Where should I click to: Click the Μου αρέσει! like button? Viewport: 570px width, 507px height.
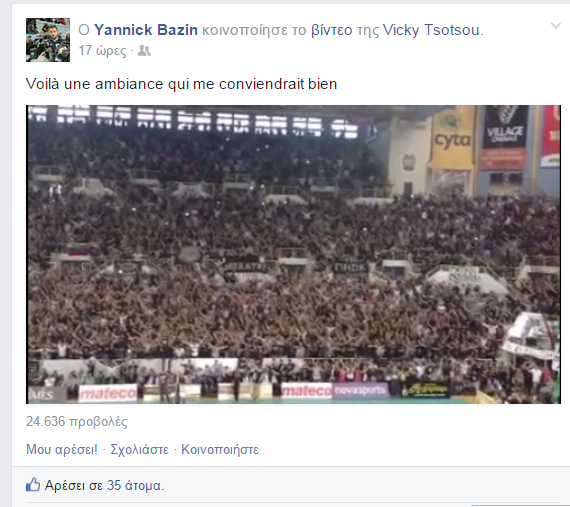pos(62,450)
